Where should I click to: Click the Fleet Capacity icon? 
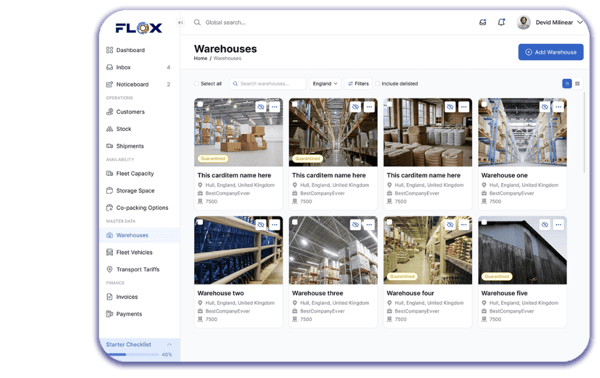109,173
